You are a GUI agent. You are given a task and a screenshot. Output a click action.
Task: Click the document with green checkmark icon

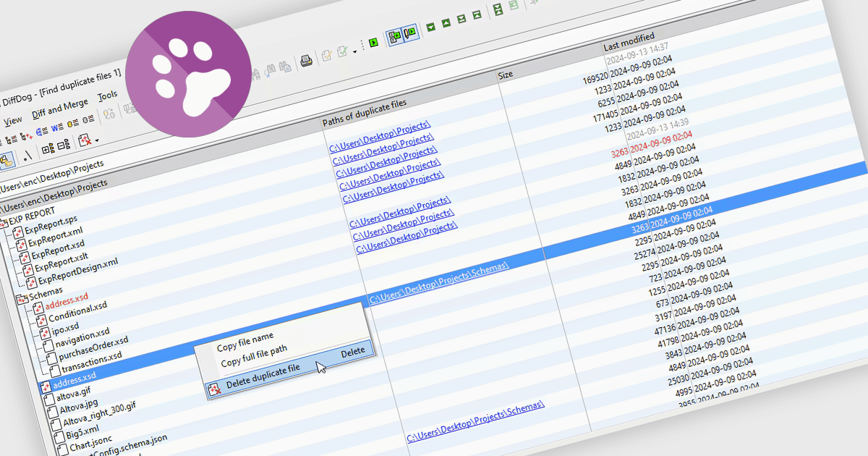point(342,51)
